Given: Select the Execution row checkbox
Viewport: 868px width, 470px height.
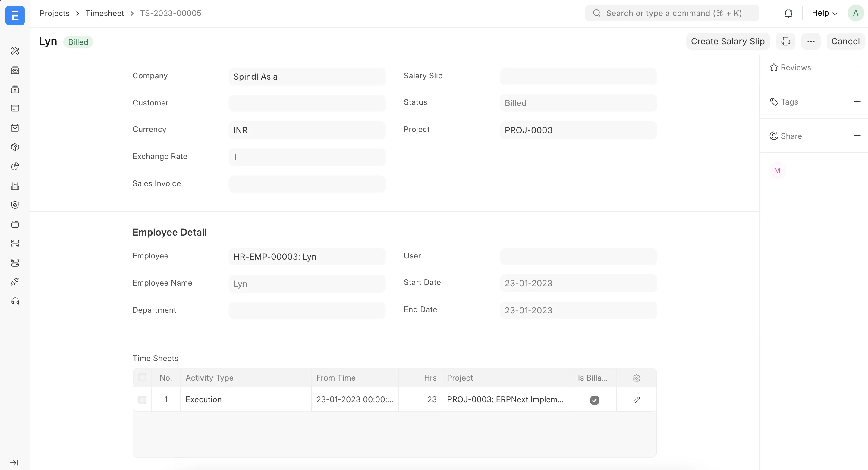Looking at the screenshot, I should click(142, 399).
